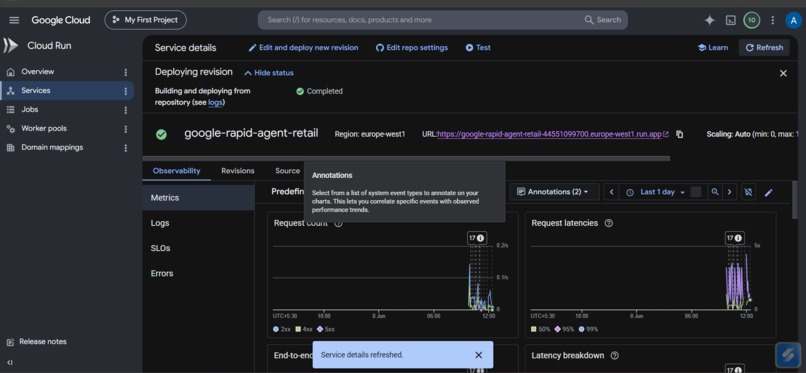806x373 pixels.
Task: Collapse deployment status via Hide status
Action: [x=269, y=73]
